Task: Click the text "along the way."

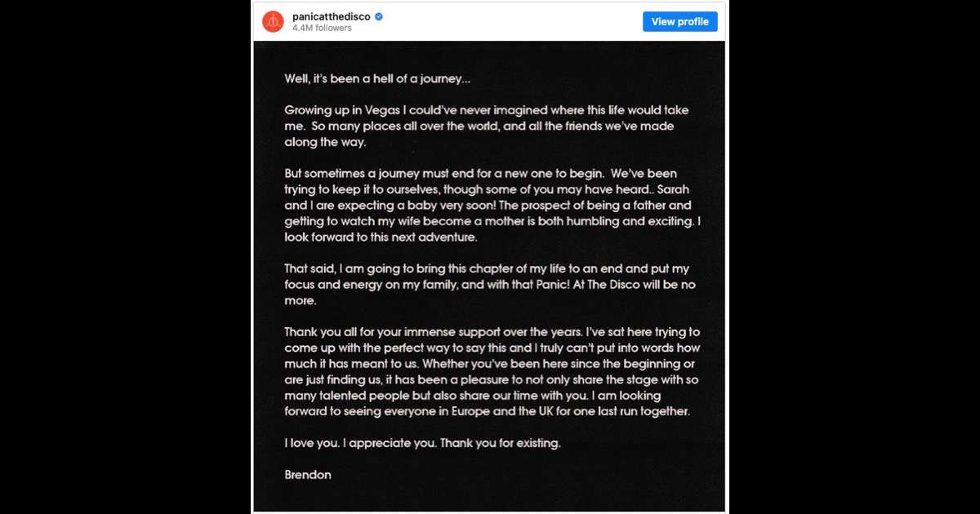Action: (x=326, y=142)
